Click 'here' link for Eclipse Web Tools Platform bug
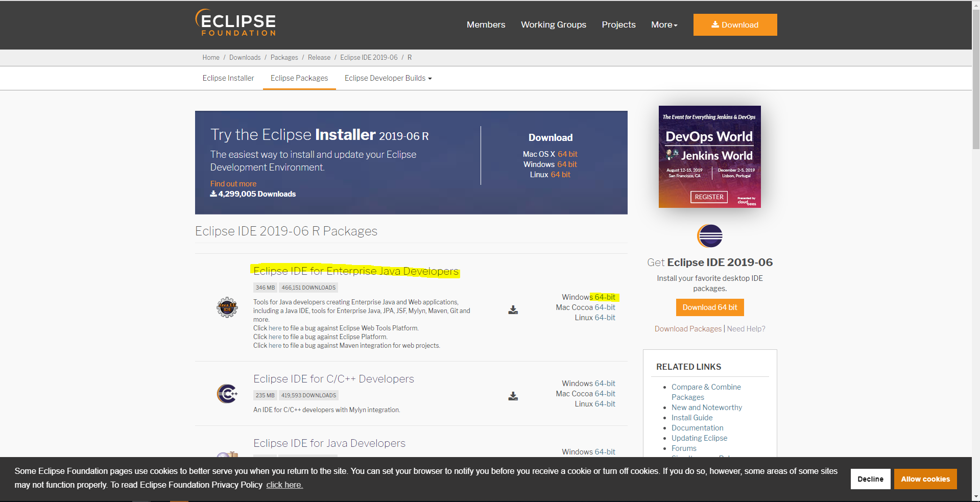 pos(275,328)
